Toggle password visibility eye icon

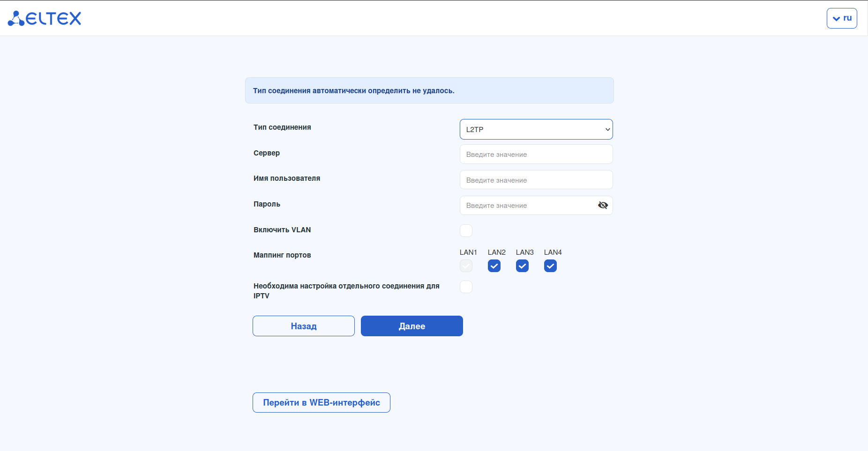(603, 205)
